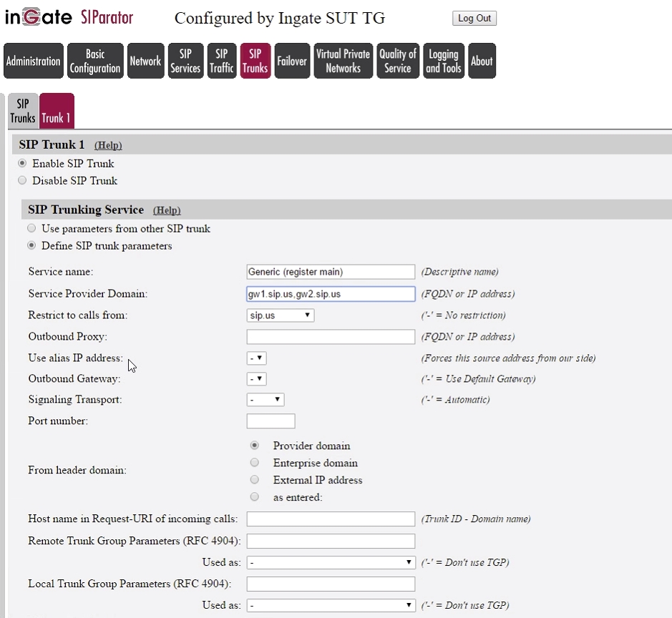
Task: Open Remote Trunk Group 'Used as' dropdown
Action: [331, 562]
